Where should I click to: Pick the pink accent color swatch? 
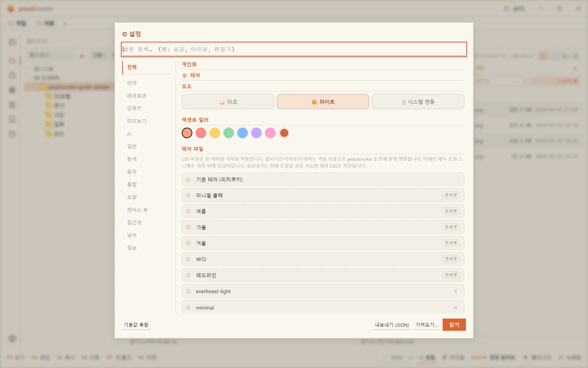pyautogui.click(x=270, y=133)
